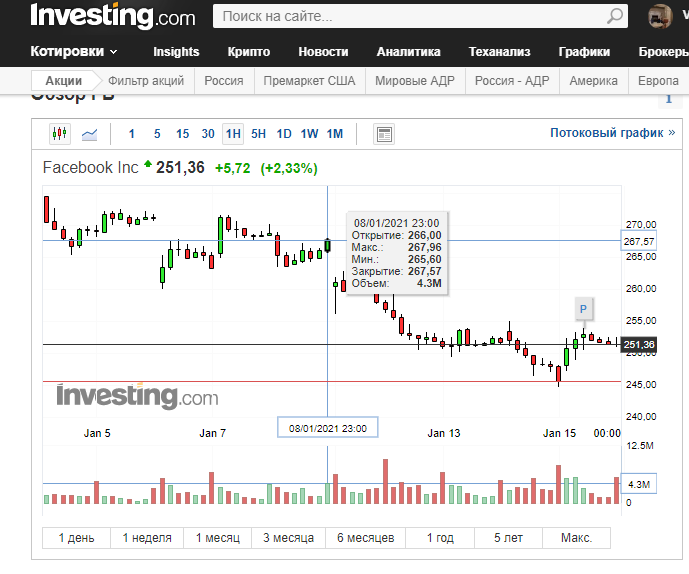The width and height of the screenshot is (689, 574).
Task: Open Фильтр акций
Action: [x=146, y=81]
